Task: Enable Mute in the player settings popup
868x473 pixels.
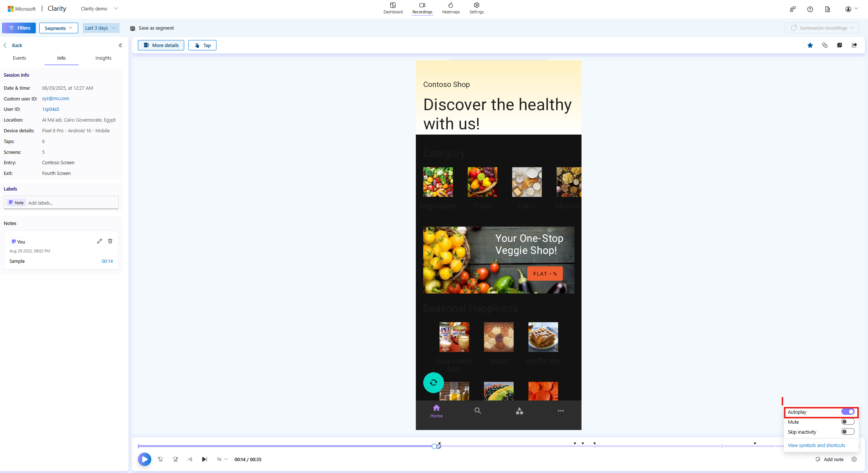Action: click(848, 421)
